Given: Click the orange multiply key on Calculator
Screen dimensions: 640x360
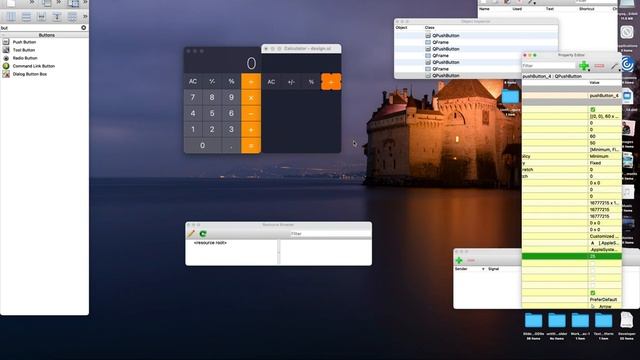Looking at the screenshot, I should (251, 98).
